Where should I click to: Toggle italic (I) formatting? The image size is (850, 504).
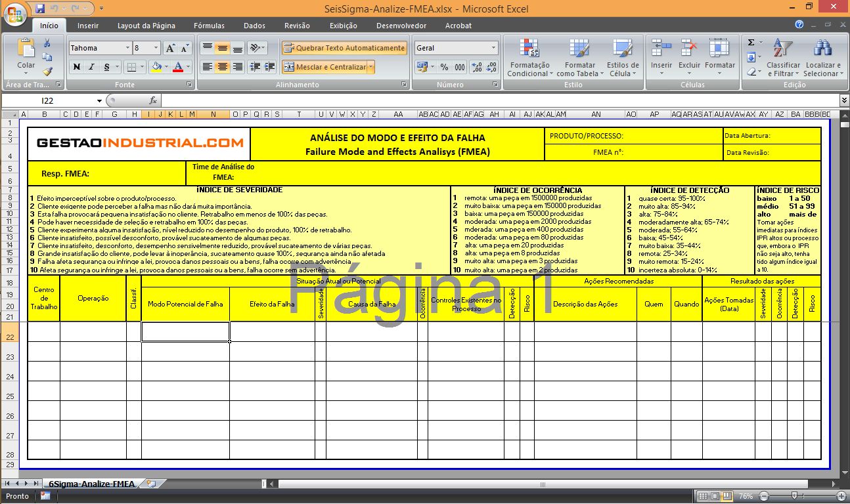91,67
